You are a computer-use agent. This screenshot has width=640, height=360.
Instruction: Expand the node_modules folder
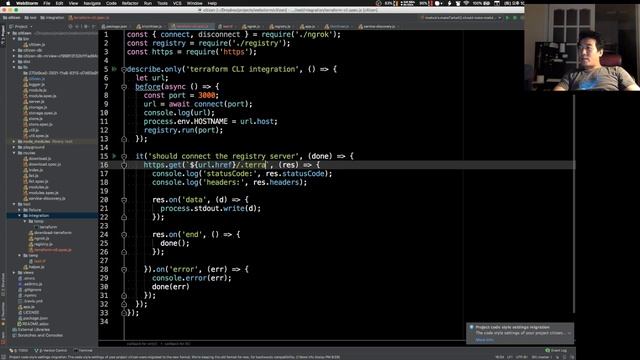click(14, 141)
